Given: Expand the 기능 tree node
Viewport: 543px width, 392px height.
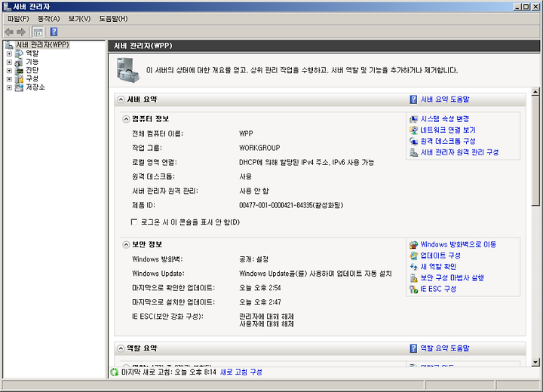Looking at the screenshot, I should pyautogui.click(x=9, y=62).
